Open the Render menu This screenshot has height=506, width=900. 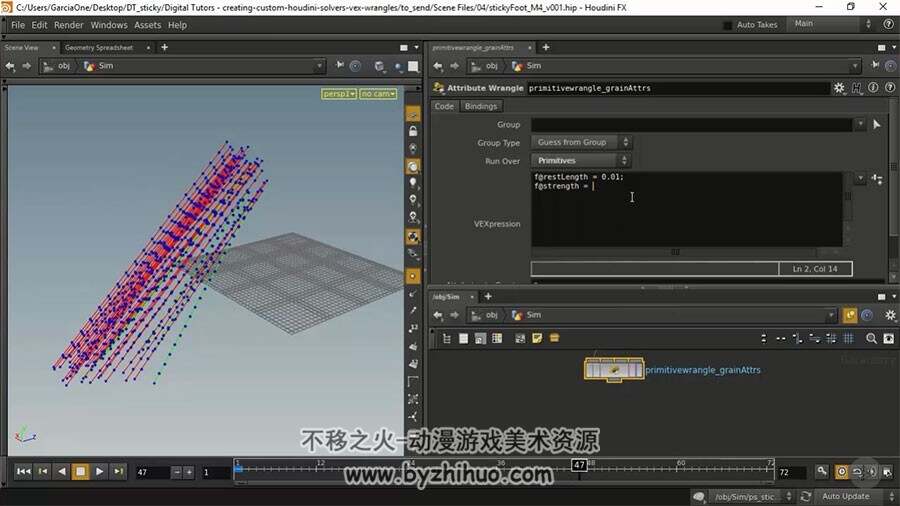69,25
